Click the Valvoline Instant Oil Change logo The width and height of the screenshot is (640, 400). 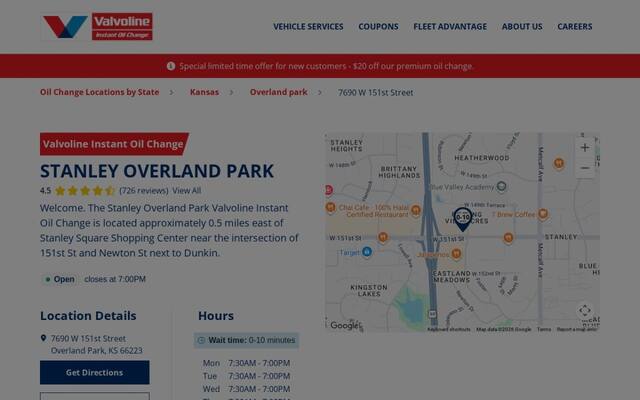98,27
